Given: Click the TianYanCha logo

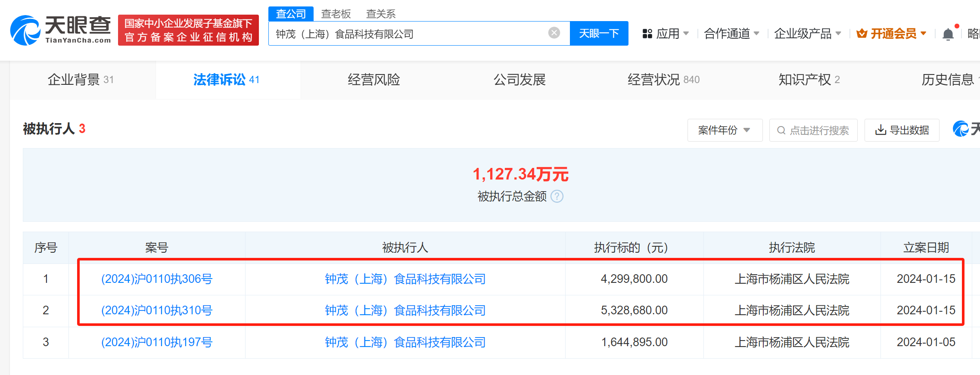Looking at the screenshot, I should click(x=61, y=30).
